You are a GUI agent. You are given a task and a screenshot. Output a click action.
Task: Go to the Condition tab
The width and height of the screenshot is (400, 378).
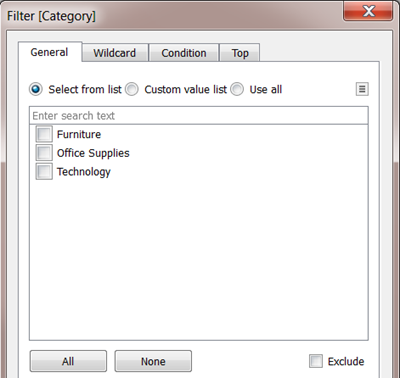point(184,53)
